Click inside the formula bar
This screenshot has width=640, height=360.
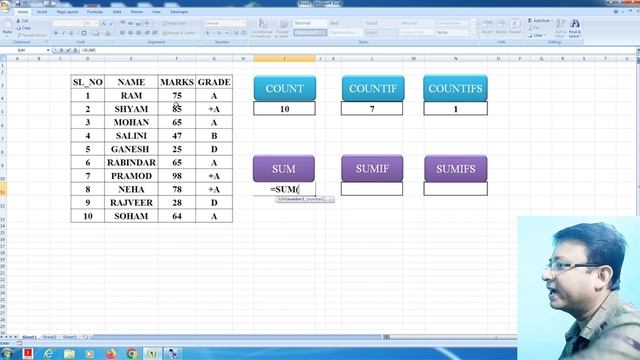357,50
